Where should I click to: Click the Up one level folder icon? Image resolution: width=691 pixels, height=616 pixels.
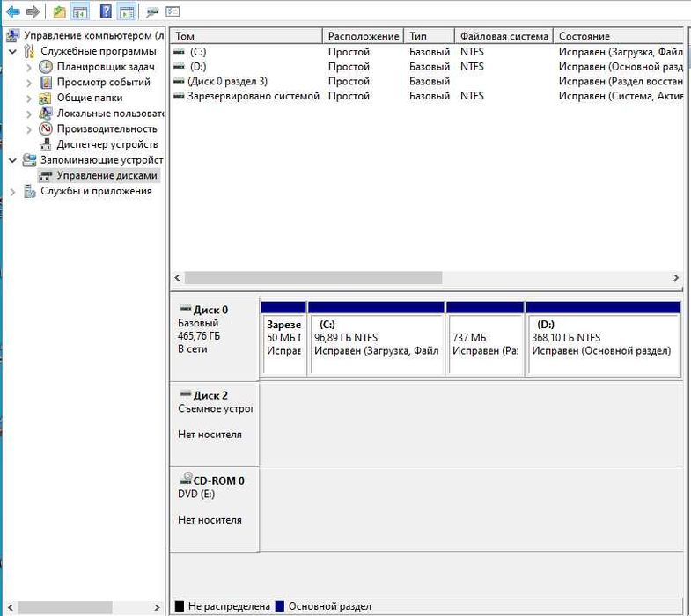59,11
